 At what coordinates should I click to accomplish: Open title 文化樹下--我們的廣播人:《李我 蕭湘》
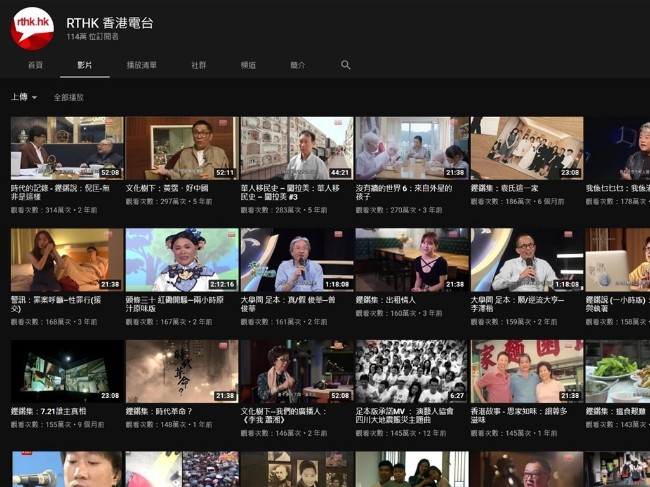[x=283, y=415]
